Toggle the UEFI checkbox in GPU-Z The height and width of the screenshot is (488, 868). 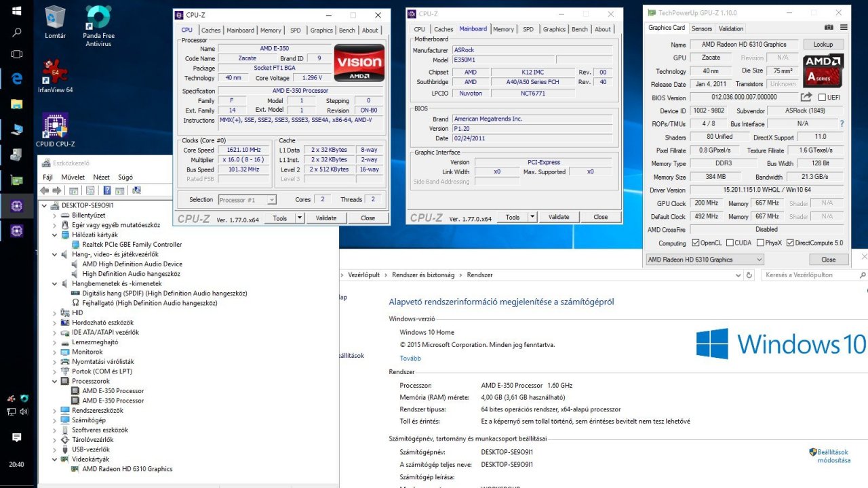(822, 98)
